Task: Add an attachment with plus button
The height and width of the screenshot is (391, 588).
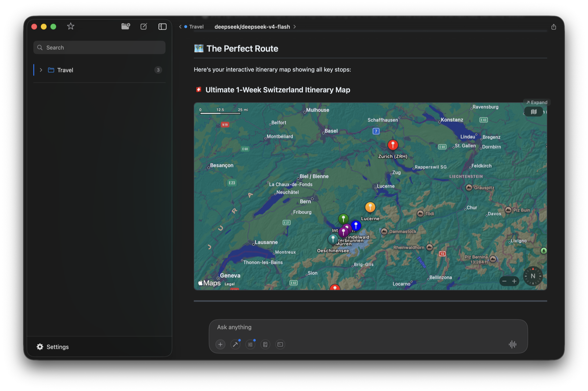Action: [x=220, y=344]
